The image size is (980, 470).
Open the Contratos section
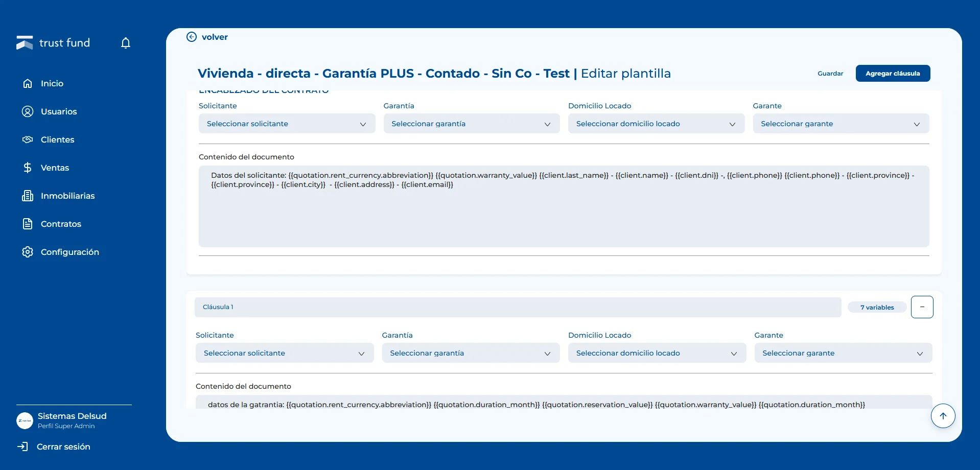pos(61,224)
